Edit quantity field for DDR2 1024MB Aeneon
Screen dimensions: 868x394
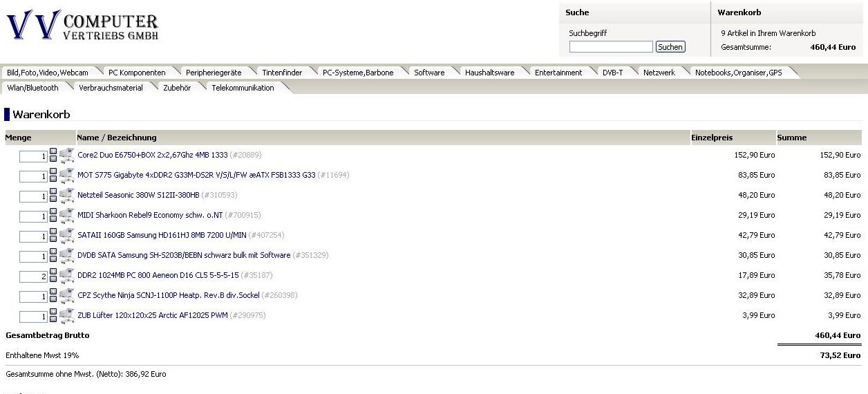pyautogui.click(x=33, y=277)
